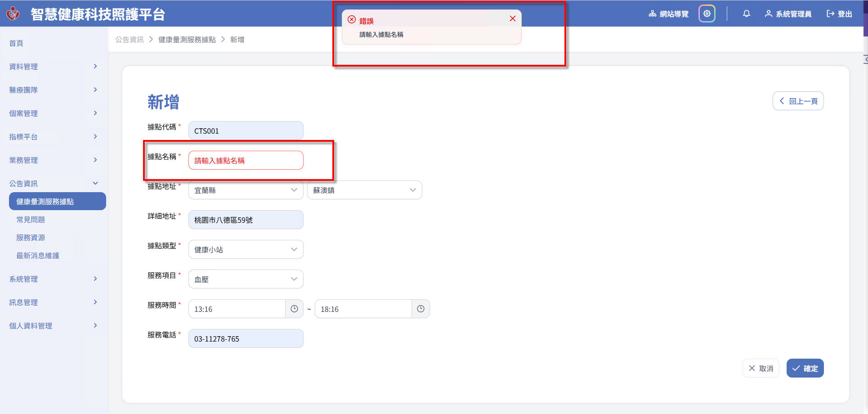Screen dimensions: 868x414
Task: Click the 回上一頁 back button
Action: (x=798, y=101)
